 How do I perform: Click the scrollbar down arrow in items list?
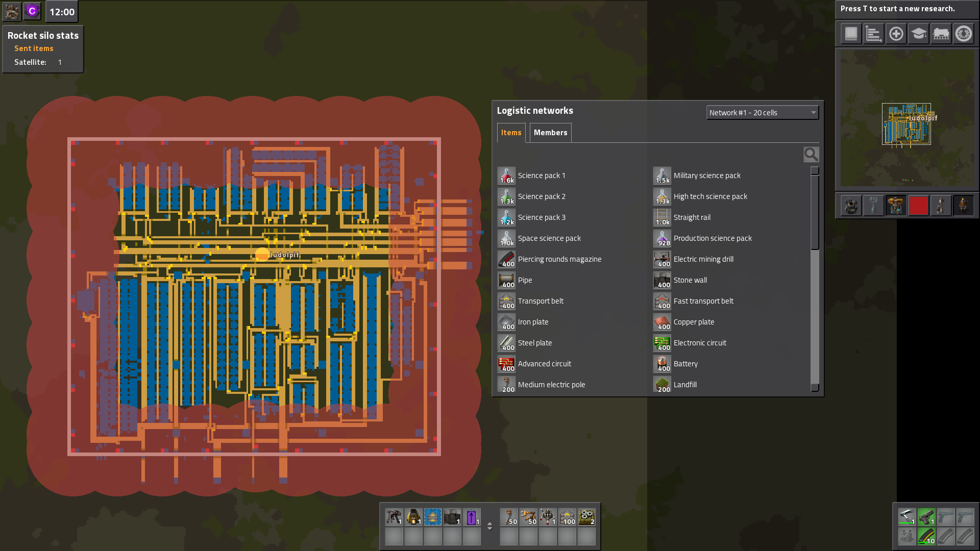point(815,388)
